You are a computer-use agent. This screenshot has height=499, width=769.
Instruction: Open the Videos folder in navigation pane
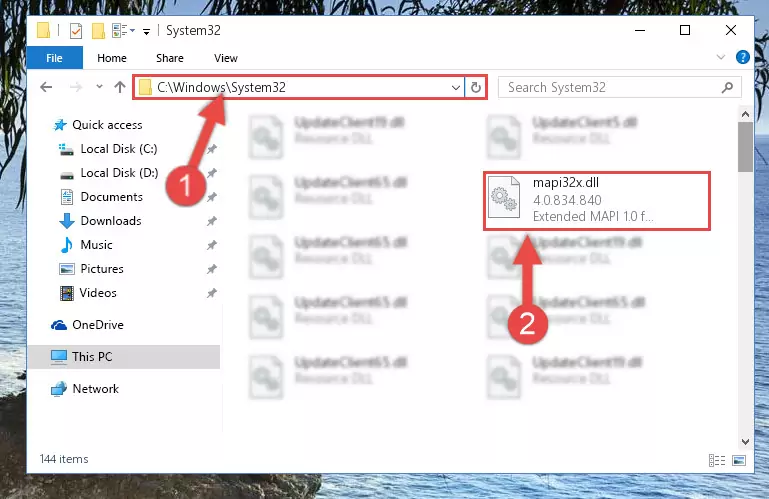point(98,293)
